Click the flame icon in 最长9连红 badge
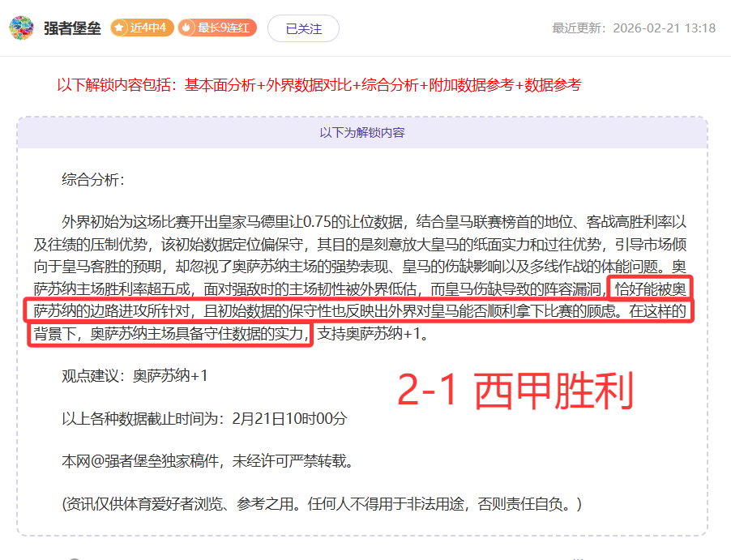Screen dimensions: 731x560 coord(187,28)
